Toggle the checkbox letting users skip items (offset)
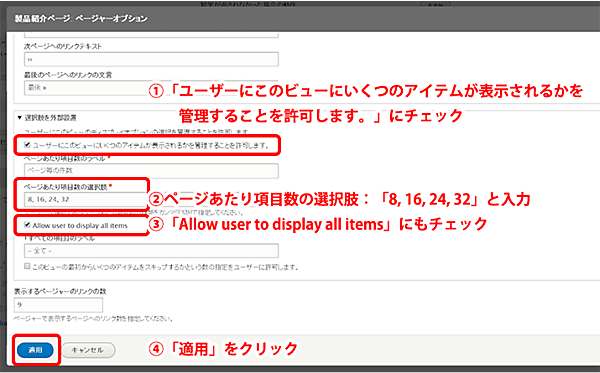This screenshot has width=600, height=373. point(27,266)
